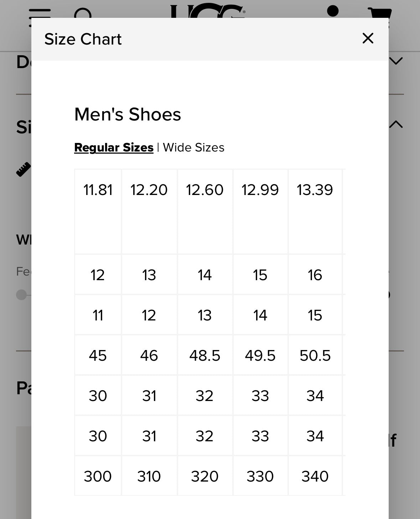
Task: Tap the search magnifier icon
Action: click(x=83, y=14)
